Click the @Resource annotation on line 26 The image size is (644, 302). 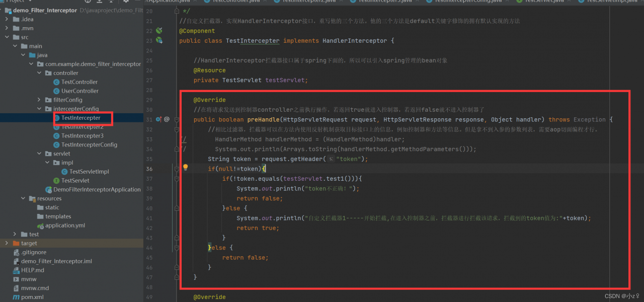[210, 70]
